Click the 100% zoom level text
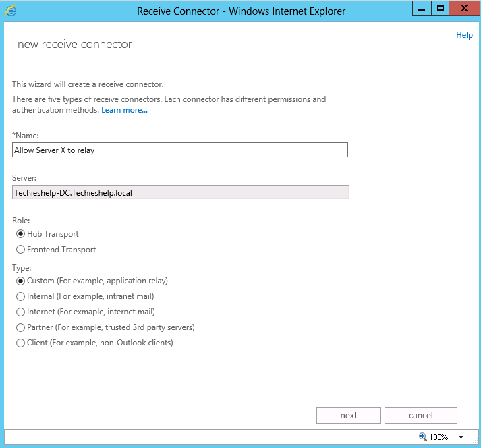Viewport: 481px width, 448px height. tap(438, 437)
